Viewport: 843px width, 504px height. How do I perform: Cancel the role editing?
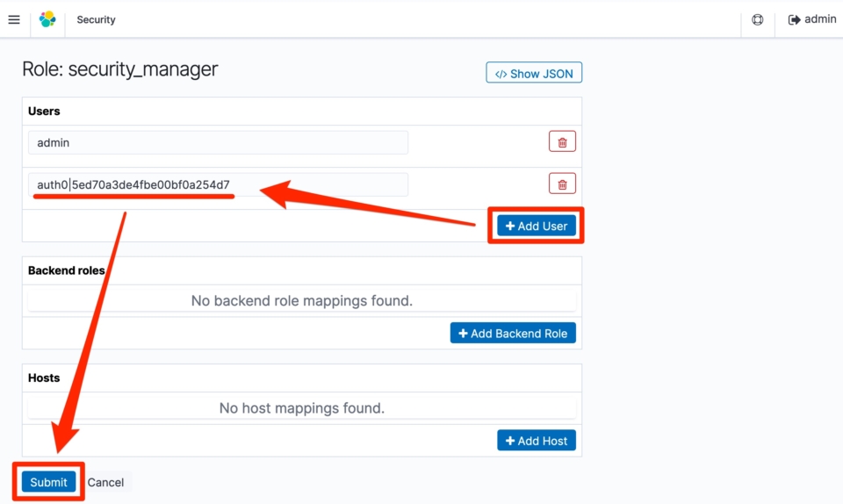click(106, 483)
